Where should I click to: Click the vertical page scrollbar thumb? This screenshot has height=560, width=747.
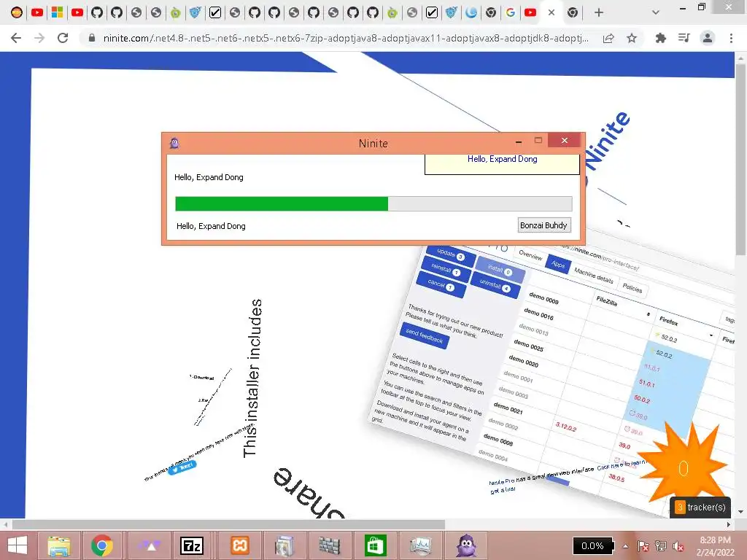[741, 160]
